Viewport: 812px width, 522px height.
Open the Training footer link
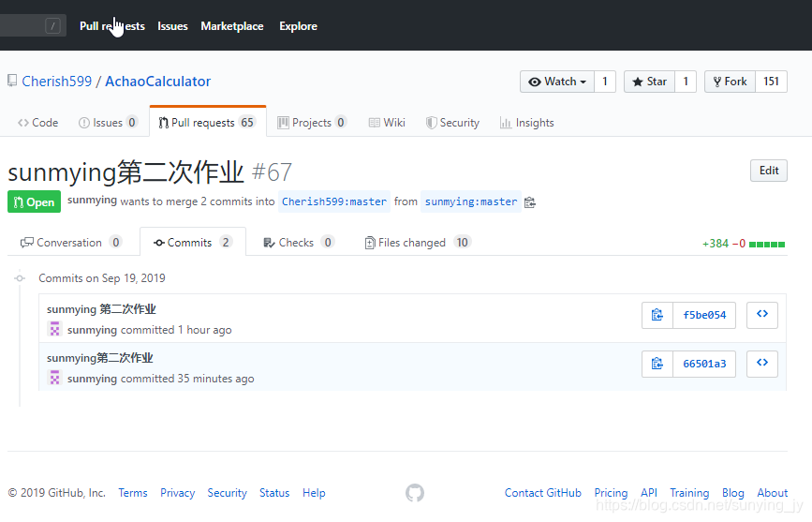point(689,493)
